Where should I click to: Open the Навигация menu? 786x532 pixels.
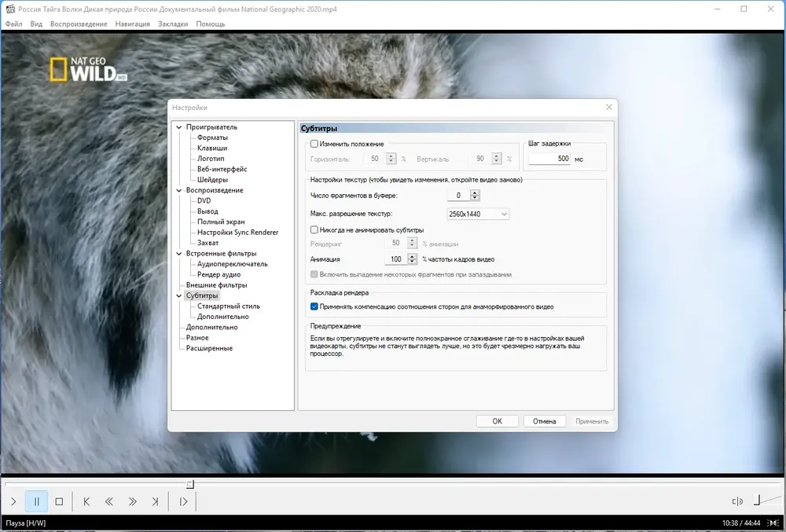point(132,24)
